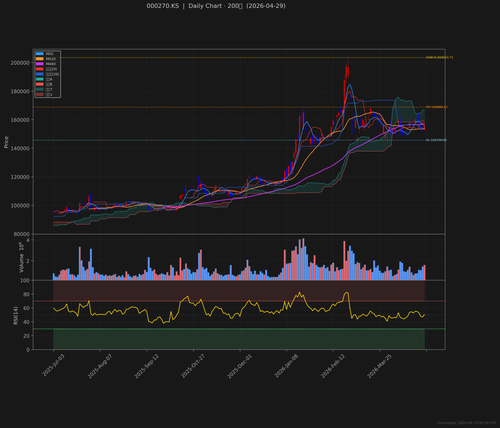500x428 pixels.
Task: Click the Price y-axis title
Action: 6,142
